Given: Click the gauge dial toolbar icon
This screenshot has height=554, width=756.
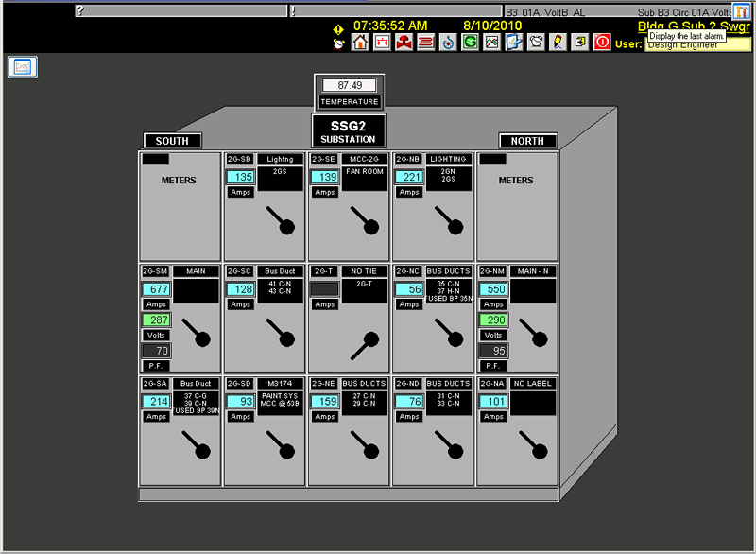Looking at the screenshot, I should click(x=447, y=42).
